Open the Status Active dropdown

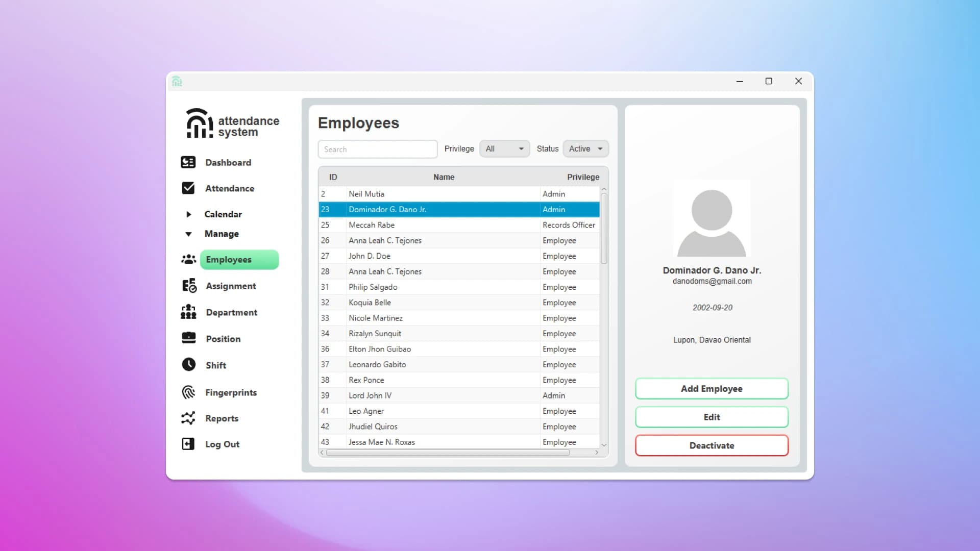(585, 148)
